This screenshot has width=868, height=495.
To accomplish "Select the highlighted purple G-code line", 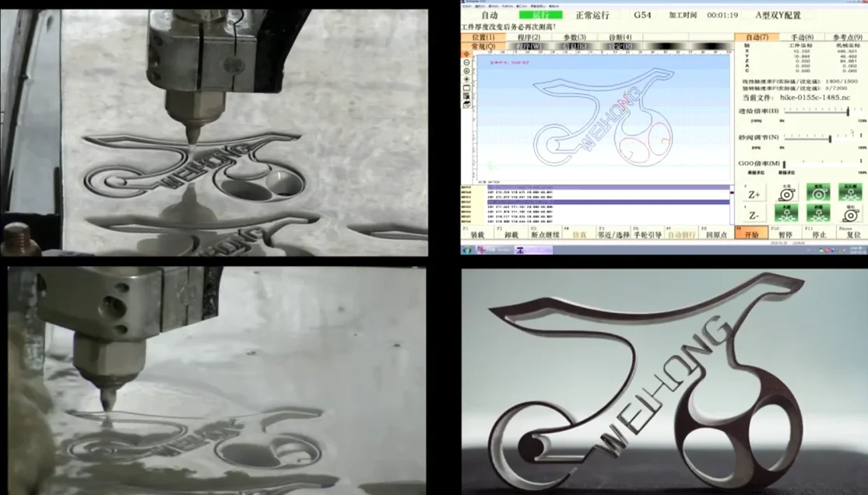I will point(608,202).
